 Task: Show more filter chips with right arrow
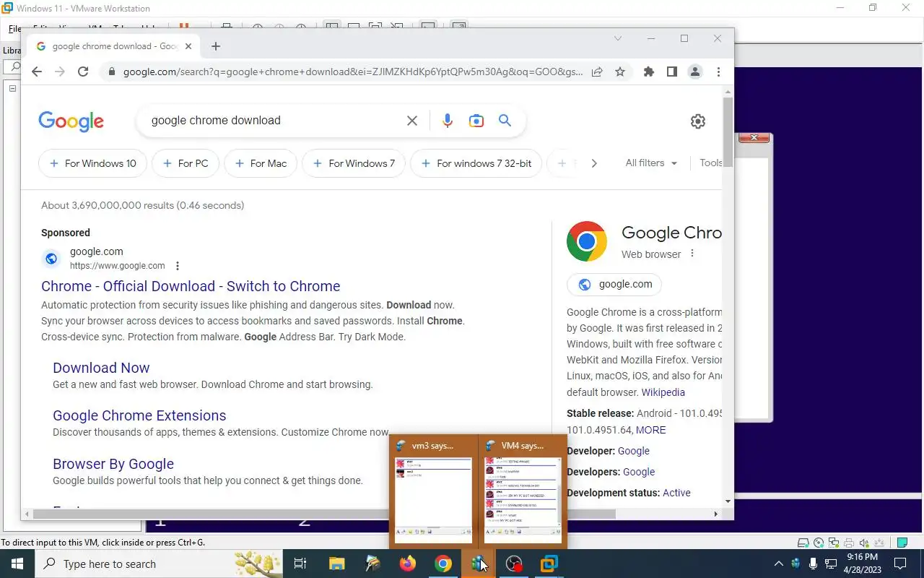pos(594,163)
